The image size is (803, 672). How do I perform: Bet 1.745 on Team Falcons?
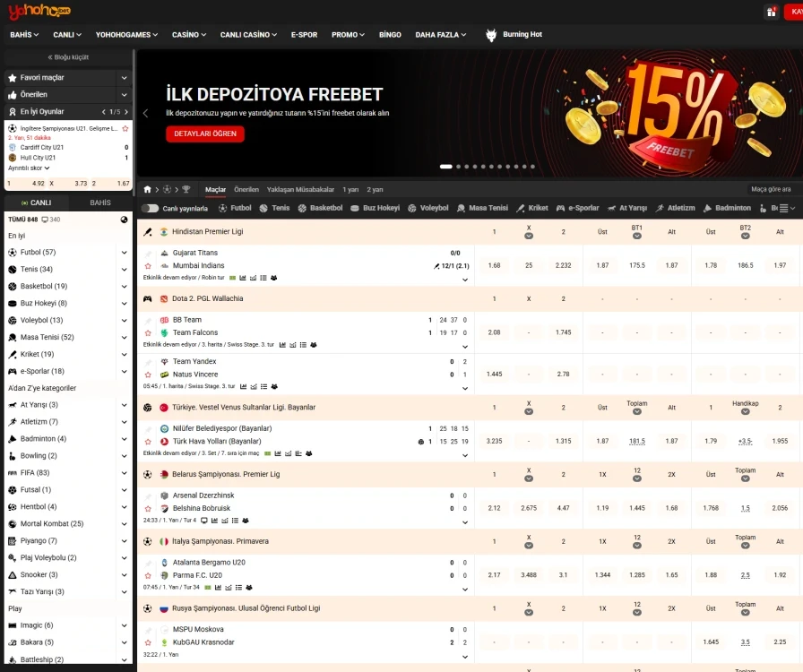point(564,332)
